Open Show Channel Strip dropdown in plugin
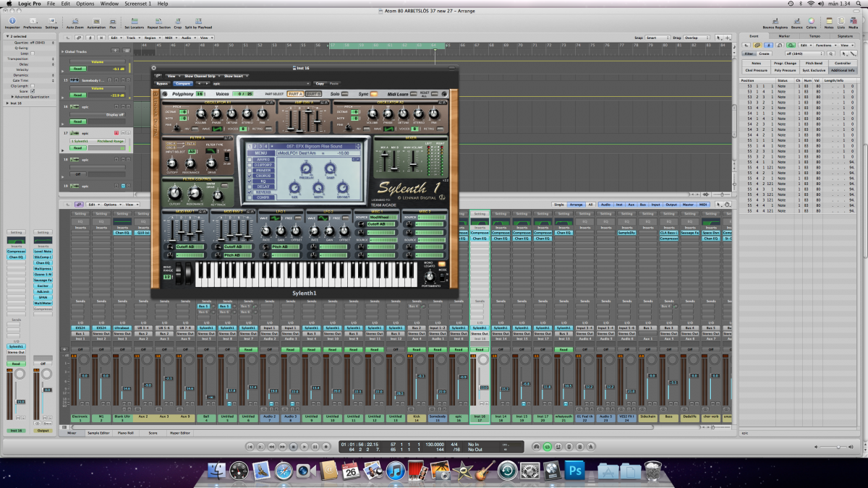 pos(201,76)
